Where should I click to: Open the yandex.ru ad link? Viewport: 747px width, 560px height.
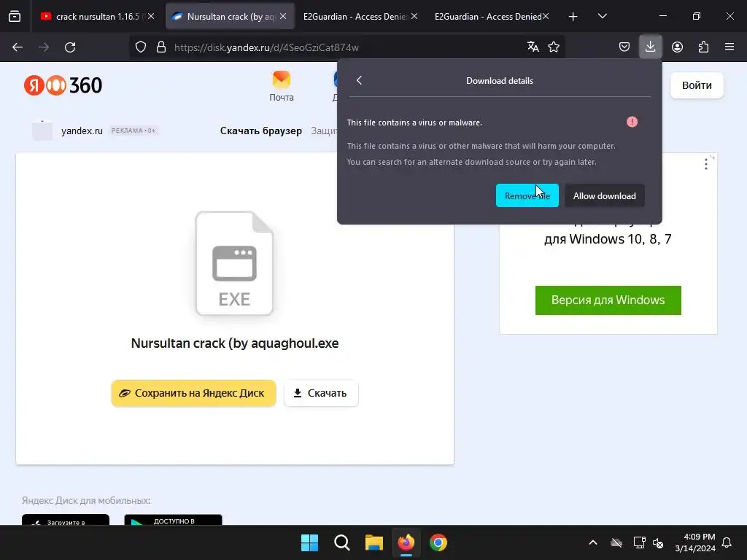(x=82, y=131)
